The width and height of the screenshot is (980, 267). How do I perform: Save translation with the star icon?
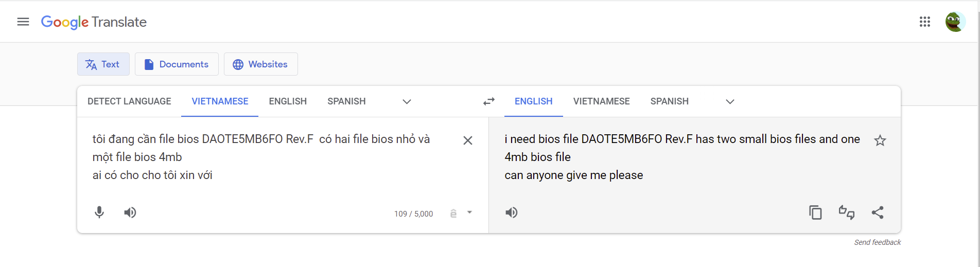880,140
